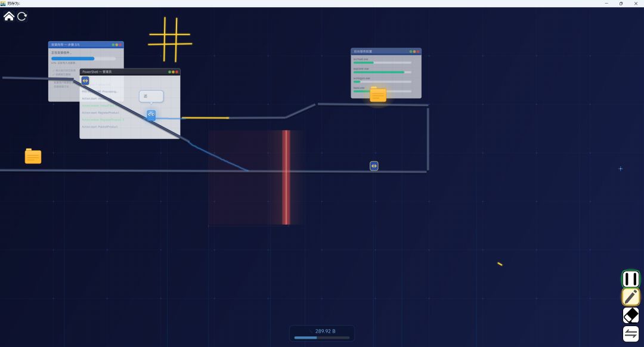
Task: Close the PowerShell window with red dot
Action: (x=177, y=72)
